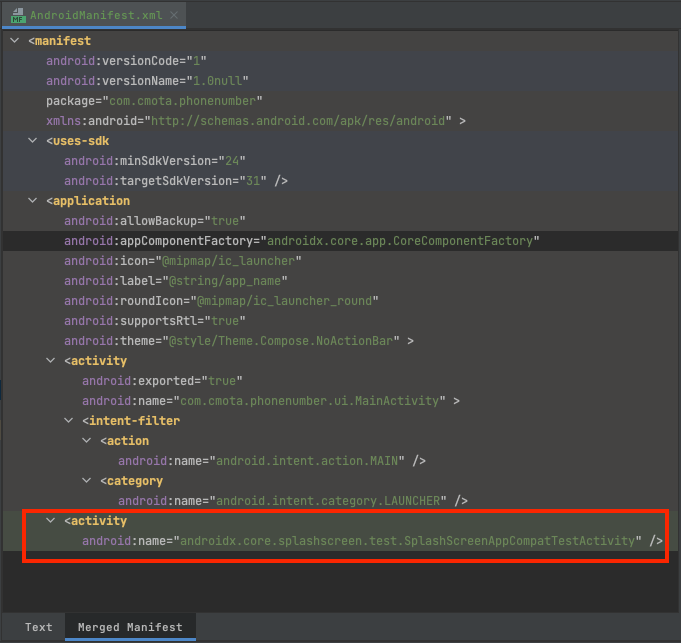The image size is (681, 643).
Task: Click the android:roundIcon attribute line
Action: point(221,300)
